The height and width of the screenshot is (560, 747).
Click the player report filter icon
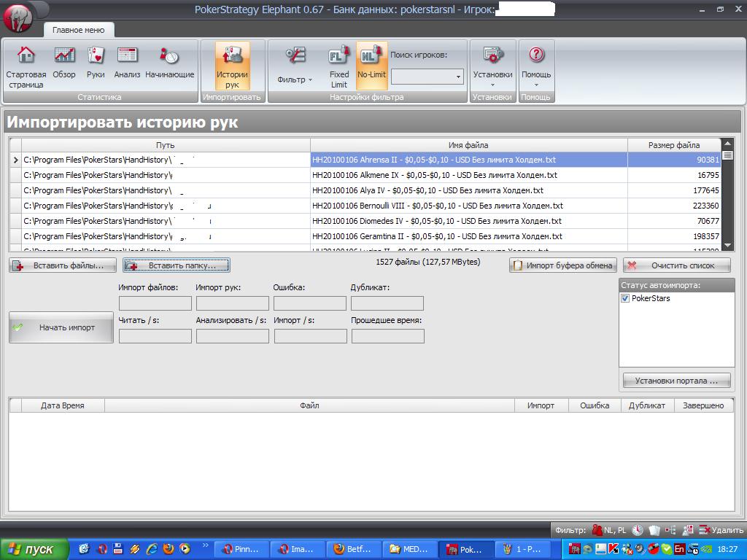(x=687, y=529)
